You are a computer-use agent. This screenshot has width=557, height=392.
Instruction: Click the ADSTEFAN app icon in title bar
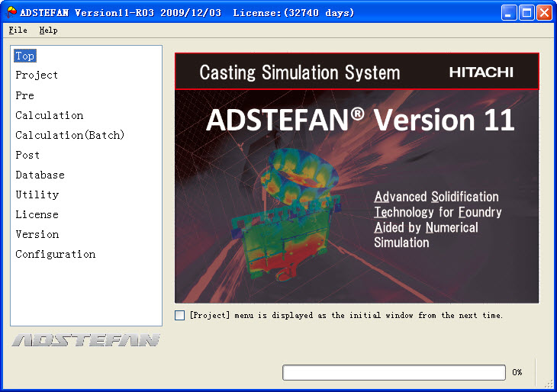point(11,12)
